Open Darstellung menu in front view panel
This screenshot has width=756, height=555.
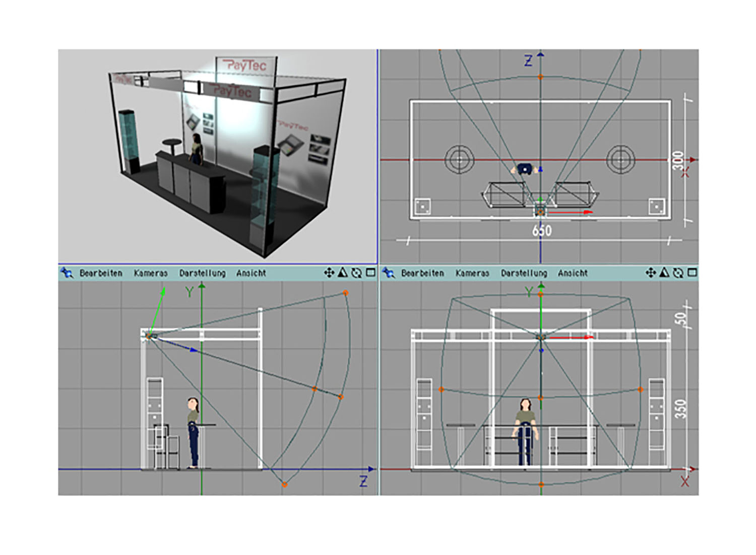point(524,273)
